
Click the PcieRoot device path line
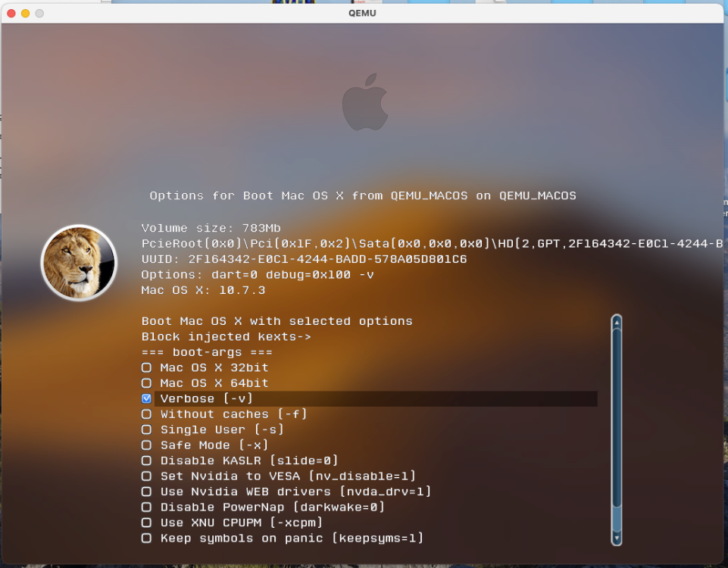tap(432, 244)
